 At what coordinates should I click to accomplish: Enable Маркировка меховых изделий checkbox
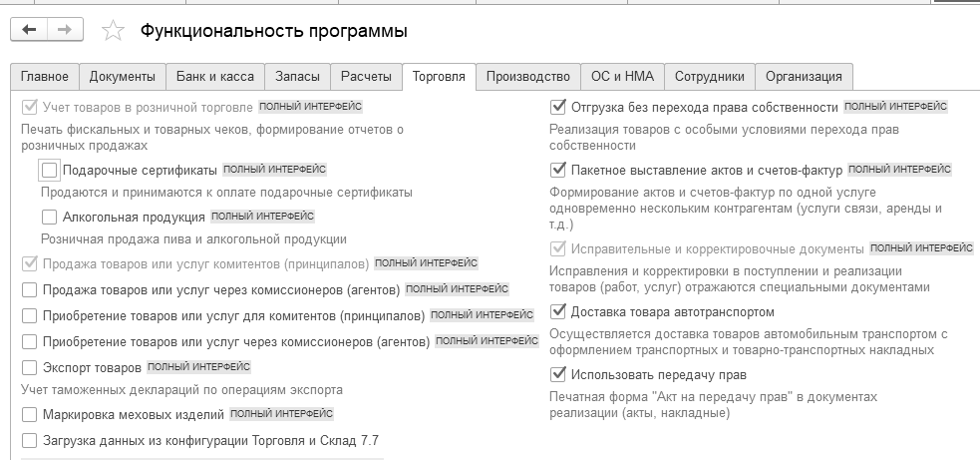click(29, 414)
